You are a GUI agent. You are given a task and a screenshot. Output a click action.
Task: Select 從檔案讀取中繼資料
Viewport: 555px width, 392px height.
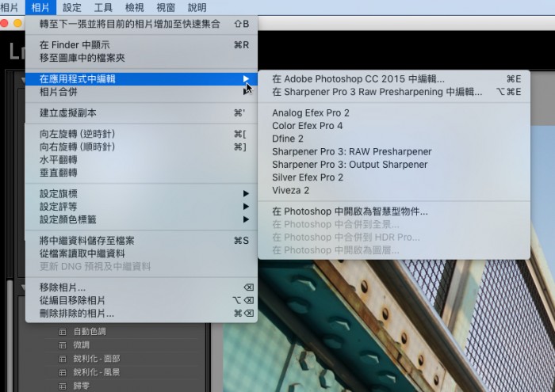point(142,253)
